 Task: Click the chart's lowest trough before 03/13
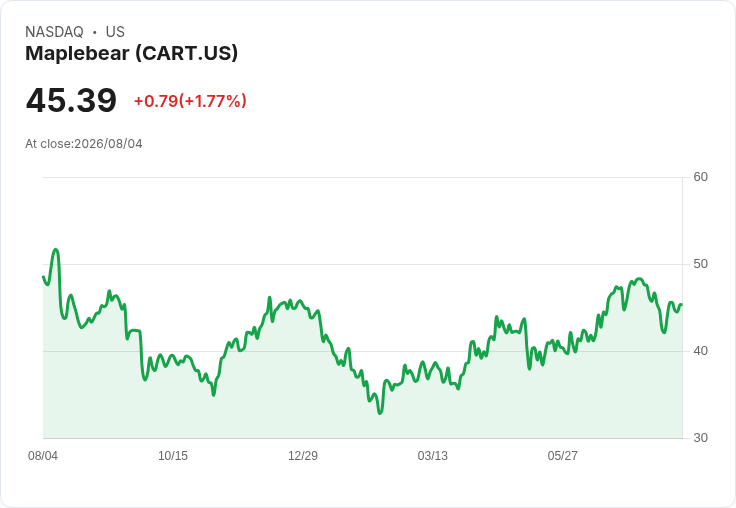click(380, 413)
